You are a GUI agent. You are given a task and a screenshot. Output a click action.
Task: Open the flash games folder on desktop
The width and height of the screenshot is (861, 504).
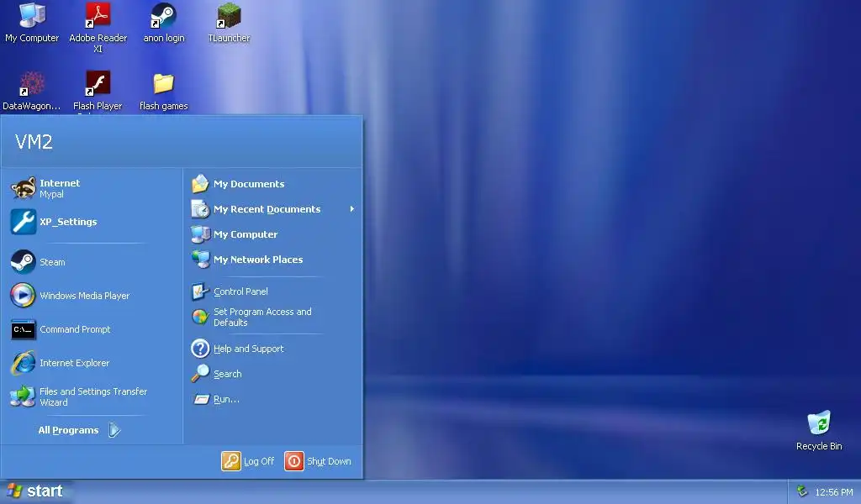[x=164, y=91]
